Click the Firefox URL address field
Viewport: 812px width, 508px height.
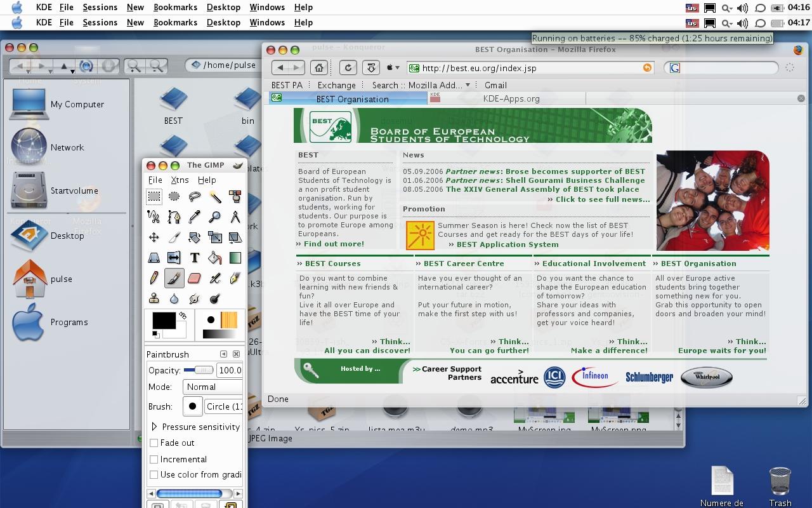tap(530, 68)
